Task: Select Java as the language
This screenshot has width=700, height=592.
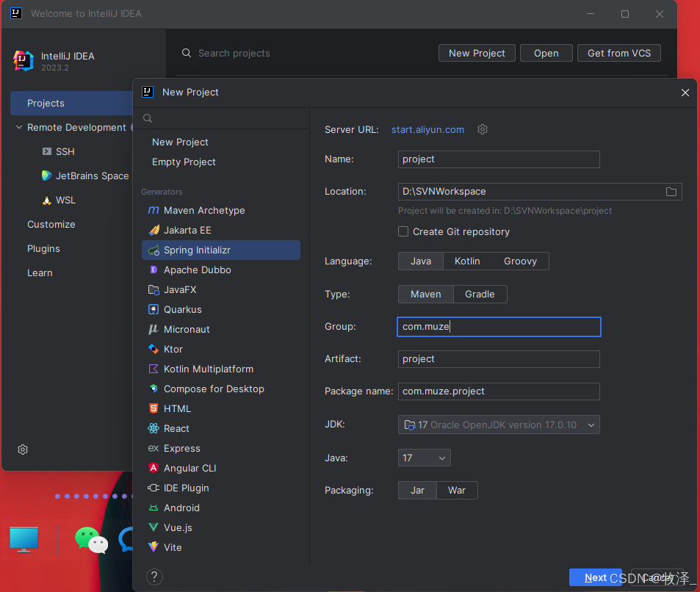Action: (421, 261)
